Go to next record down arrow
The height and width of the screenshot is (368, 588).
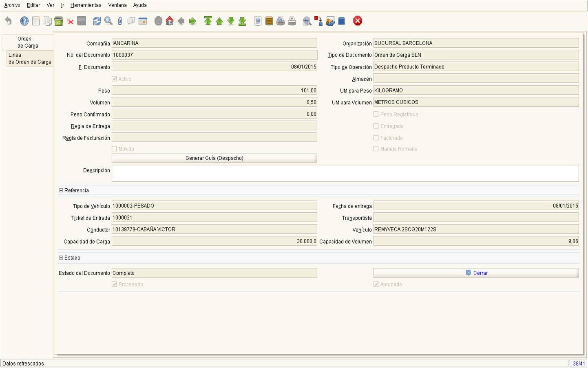pyautogui.click(x=231, y=21)
